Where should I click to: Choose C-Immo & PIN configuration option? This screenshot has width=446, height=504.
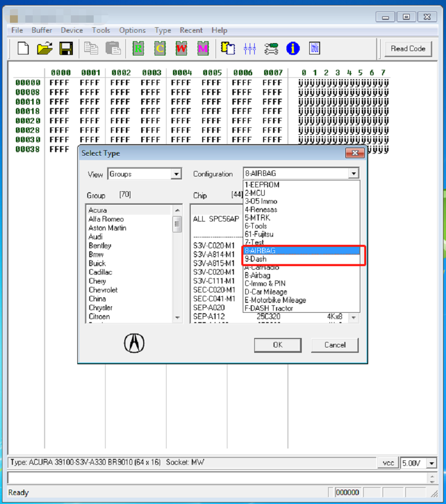[301, 284]
